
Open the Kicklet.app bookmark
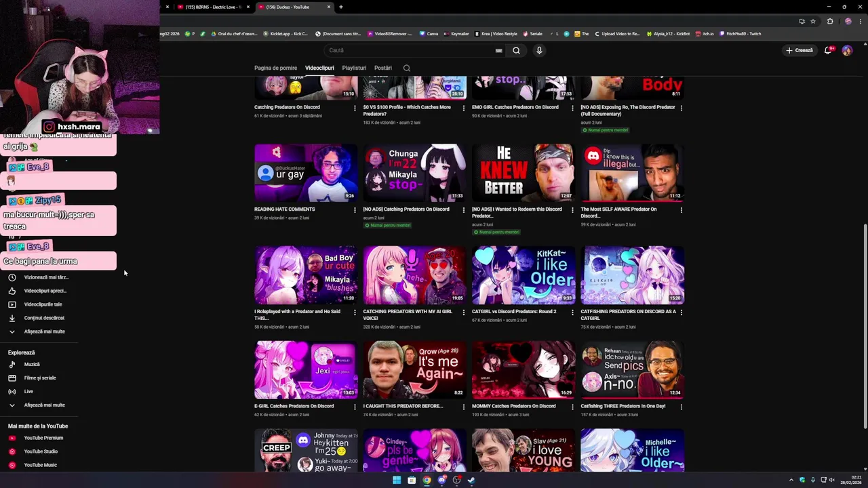pyautogui.click(x=285, y=34)
